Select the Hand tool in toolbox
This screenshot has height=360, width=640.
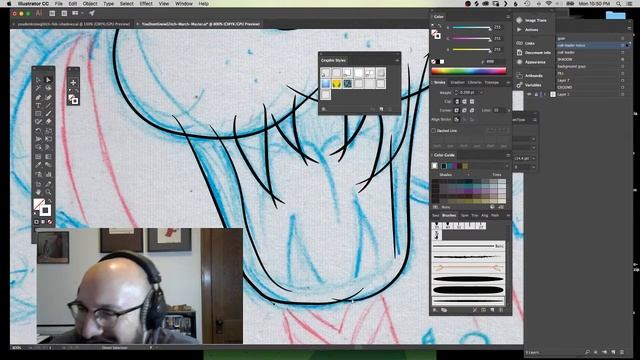point(38,192)
